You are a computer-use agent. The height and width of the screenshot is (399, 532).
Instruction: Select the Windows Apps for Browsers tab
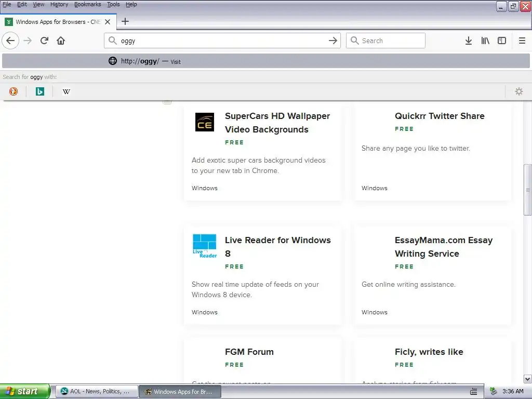point(58,22)
